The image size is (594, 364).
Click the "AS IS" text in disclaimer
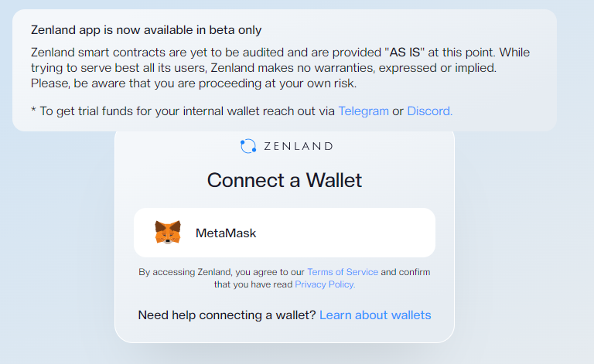[x=405, y=53]
